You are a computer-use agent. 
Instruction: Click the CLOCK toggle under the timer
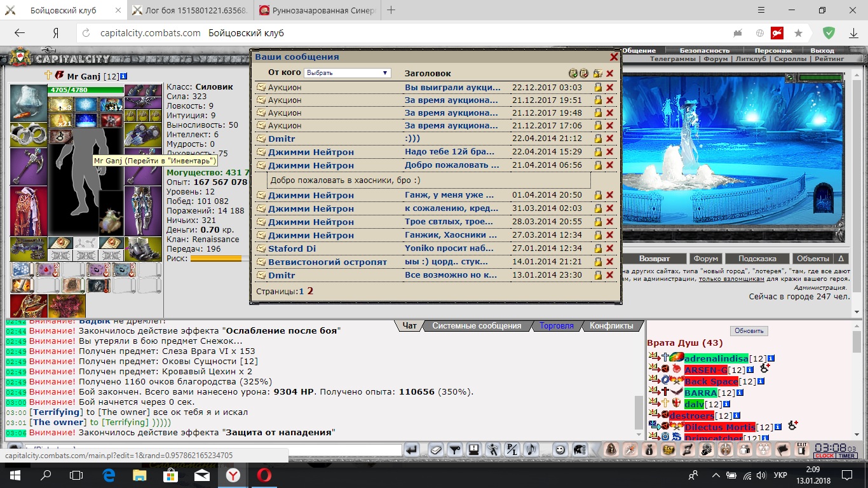click(824, 456)
